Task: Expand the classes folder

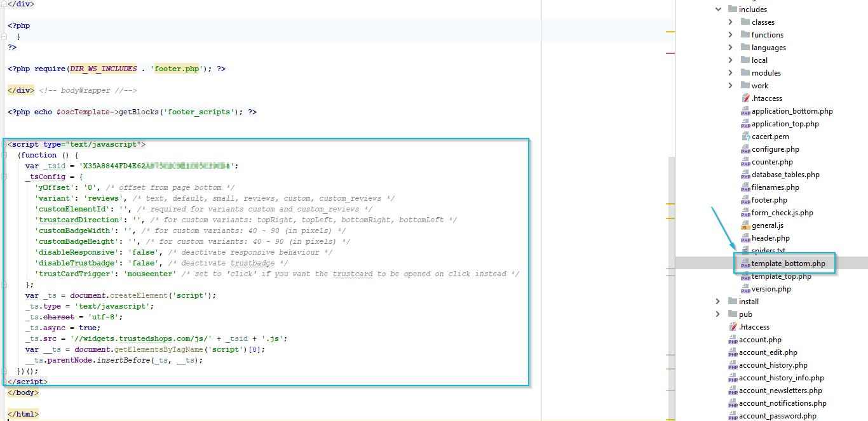Action: click(731, 22)
